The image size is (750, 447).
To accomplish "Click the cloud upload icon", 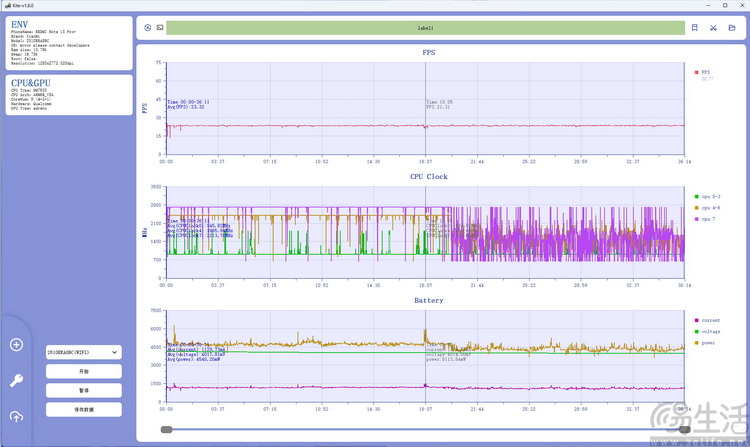I will click(x=16, y=416).
